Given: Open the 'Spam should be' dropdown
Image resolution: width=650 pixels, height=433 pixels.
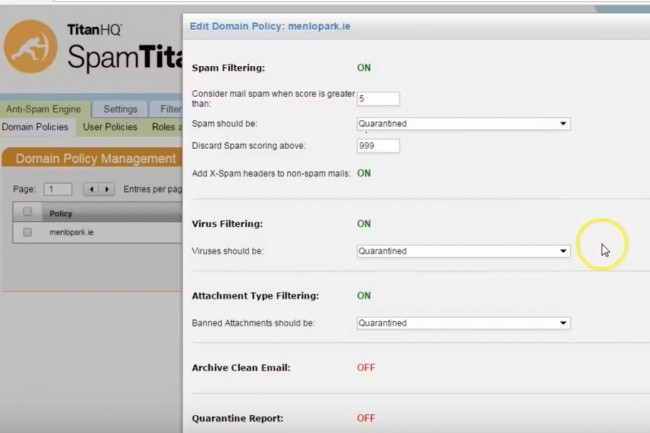Looking at the screenshot, I should (x=463, y=124).
